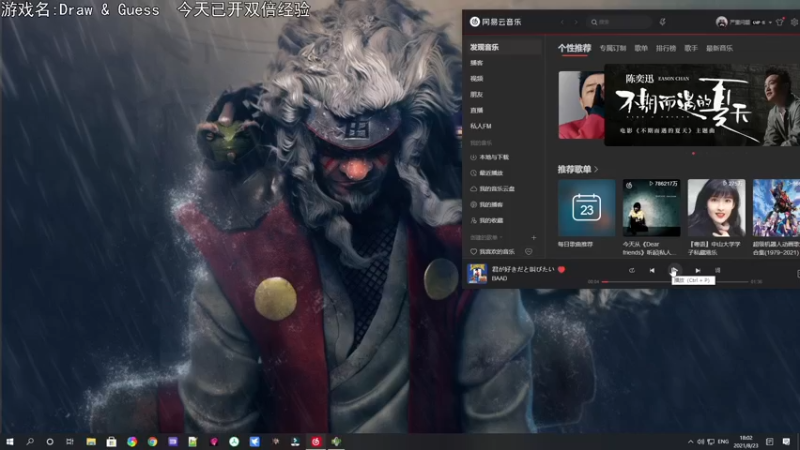Switch to 专属定制 tab

tap(613, 48)
